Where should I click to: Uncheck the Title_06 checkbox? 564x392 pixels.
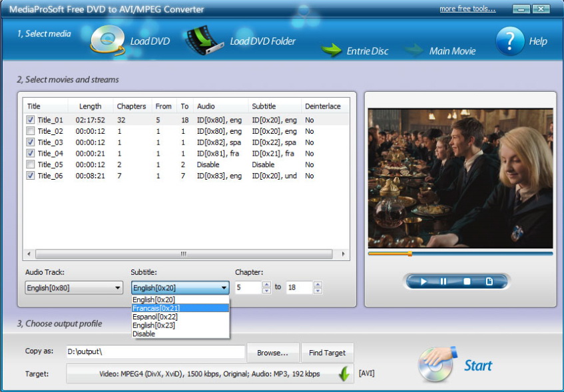31,176
